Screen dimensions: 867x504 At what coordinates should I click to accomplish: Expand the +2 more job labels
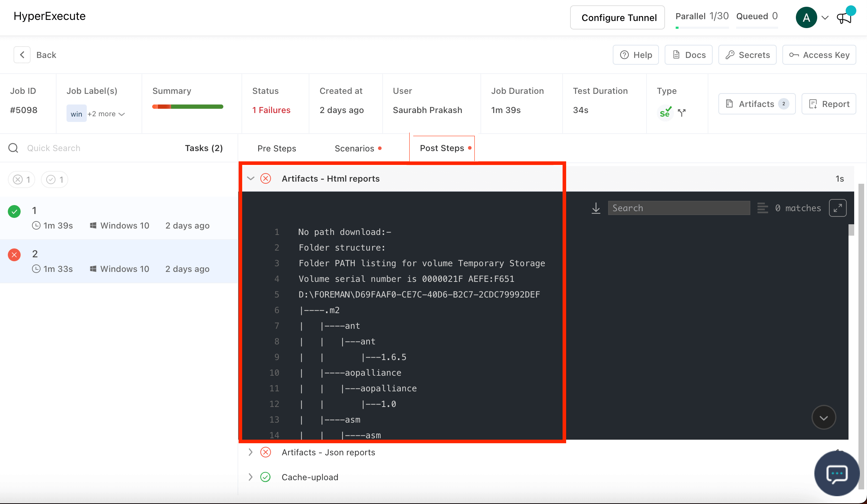click(106, 114)
